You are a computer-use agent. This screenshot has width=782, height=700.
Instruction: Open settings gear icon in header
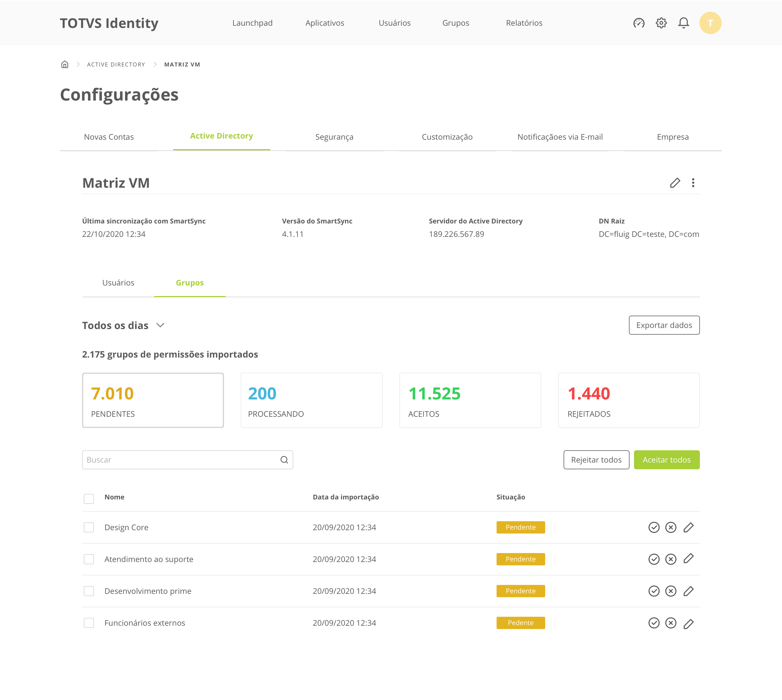(x=661, y=23)
